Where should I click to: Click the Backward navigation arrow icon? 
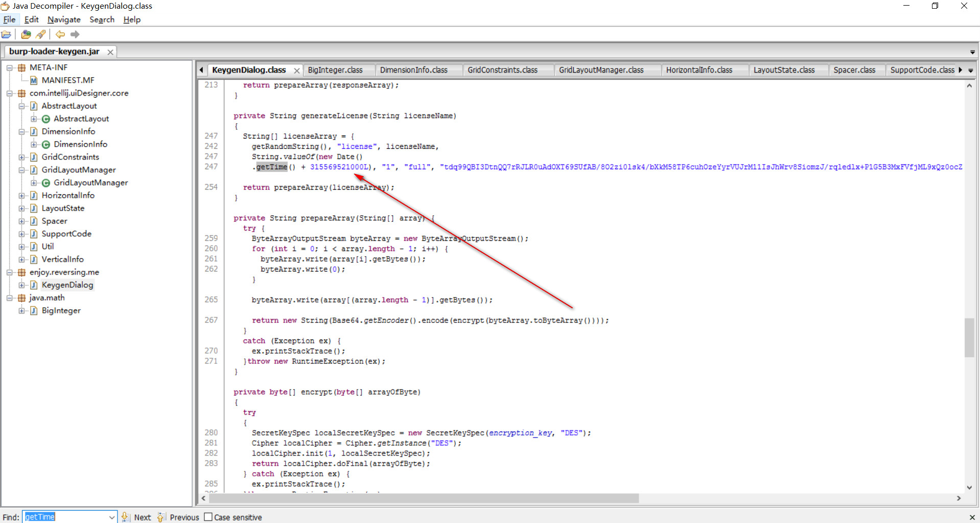pyautogui.click(x=60, y=34)
